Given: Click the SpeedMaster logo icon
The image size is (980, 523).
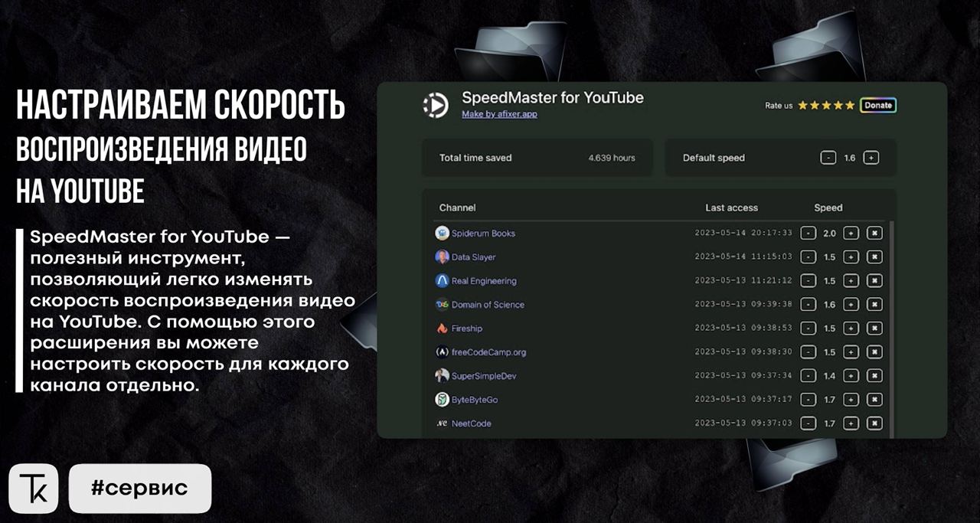Looking at the screenshot, I should pyautogui.click(x=436, y=105).
